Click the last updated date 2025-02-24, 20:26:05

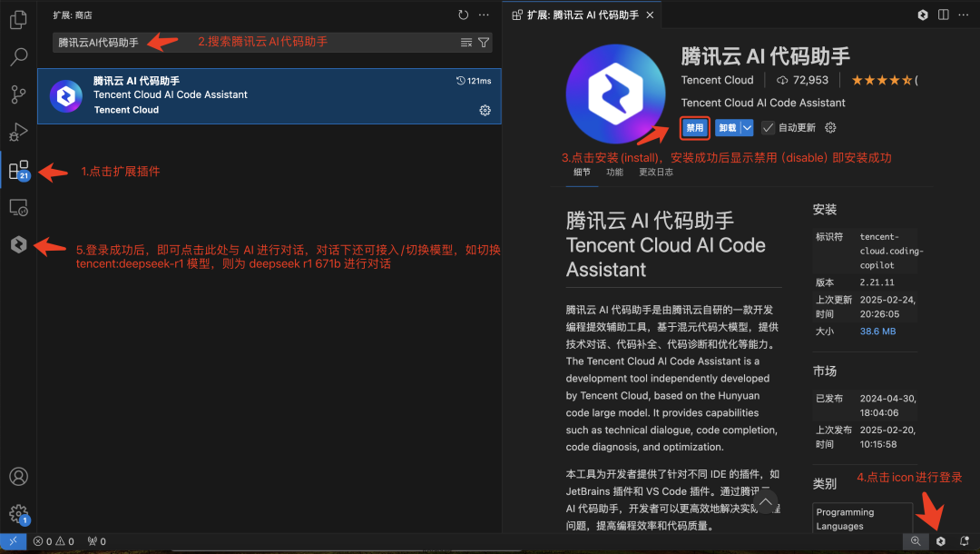[887, 307]
